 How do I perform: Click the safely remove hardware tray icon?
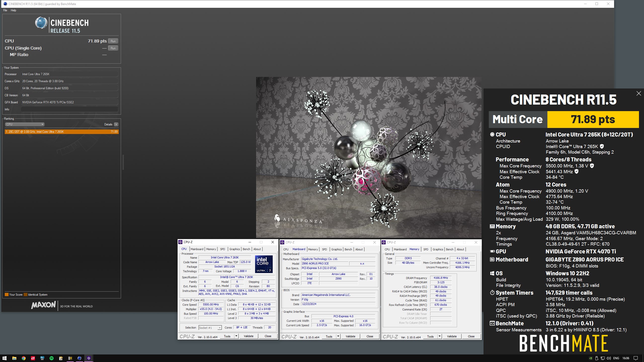click(x=597, y=358)
